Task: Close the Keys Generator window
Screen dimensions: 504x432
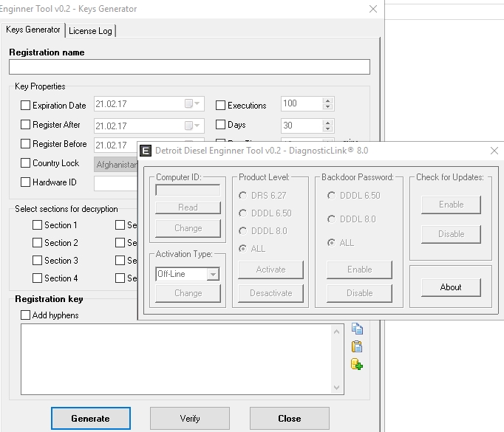Action: [x=373, y=9]
